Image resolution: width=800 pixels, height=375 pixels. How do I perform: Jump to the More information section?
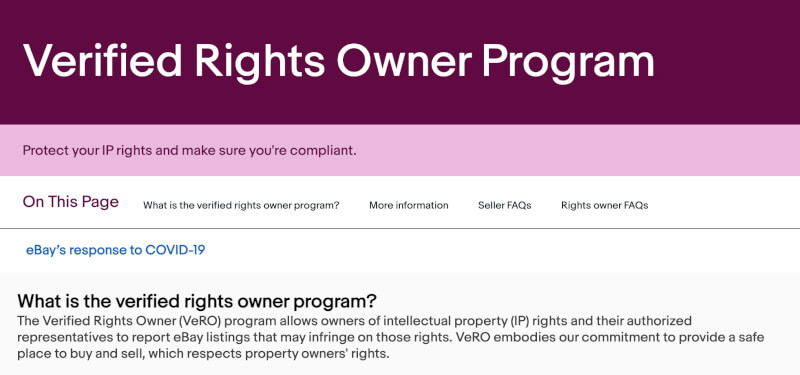(409, 206)
